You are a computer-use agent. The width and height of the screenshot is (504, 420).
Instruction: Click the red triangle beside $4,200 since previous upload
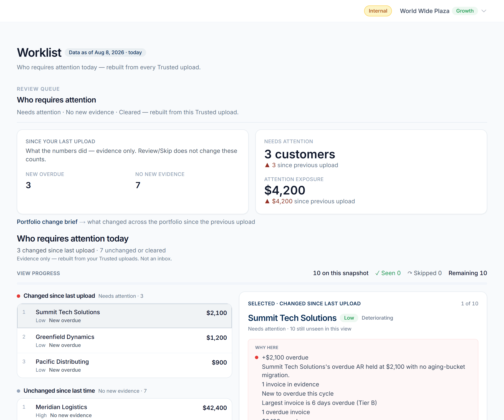[267, 201]
